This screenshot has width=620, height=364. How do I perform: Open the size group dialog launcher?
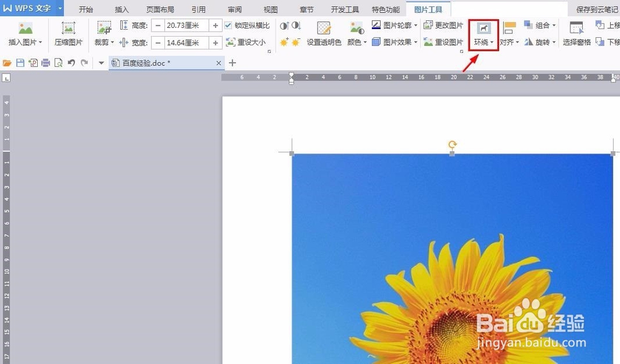[x=269, y=51]
